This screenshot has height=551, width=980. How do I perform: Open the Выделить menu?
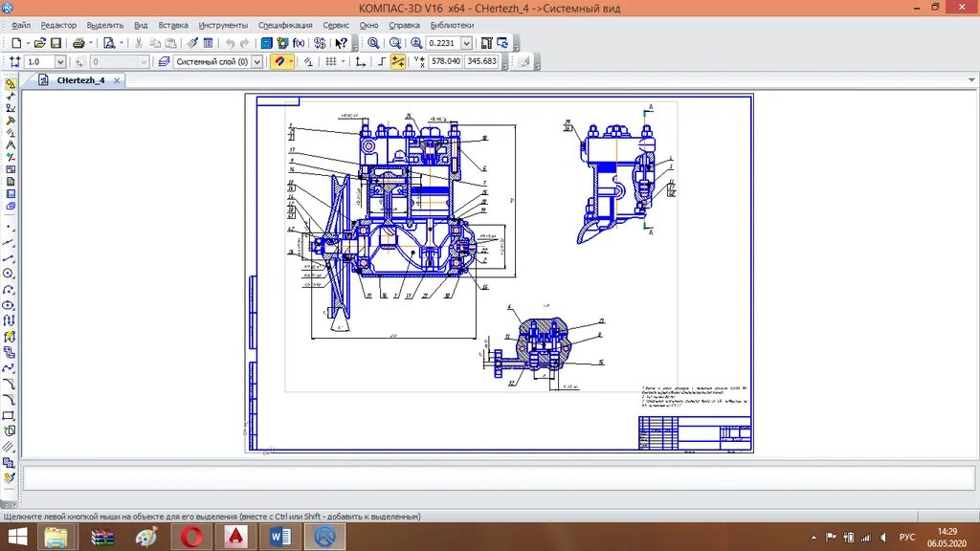pyautogui.click(x=105, y=25)
